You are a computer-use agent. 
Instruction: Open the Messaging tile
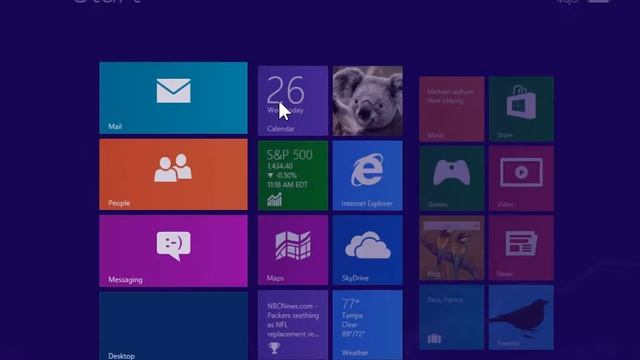pos(173,251)
